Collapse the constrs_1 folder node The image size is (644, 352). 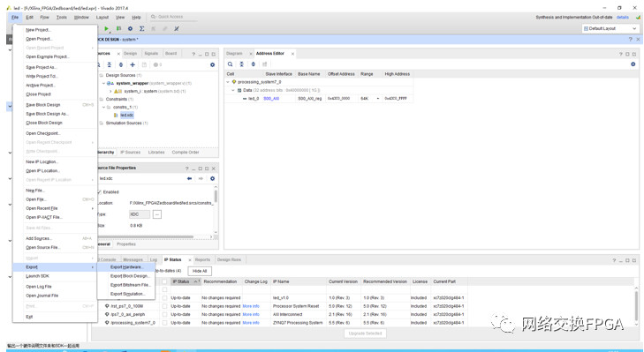103,107
